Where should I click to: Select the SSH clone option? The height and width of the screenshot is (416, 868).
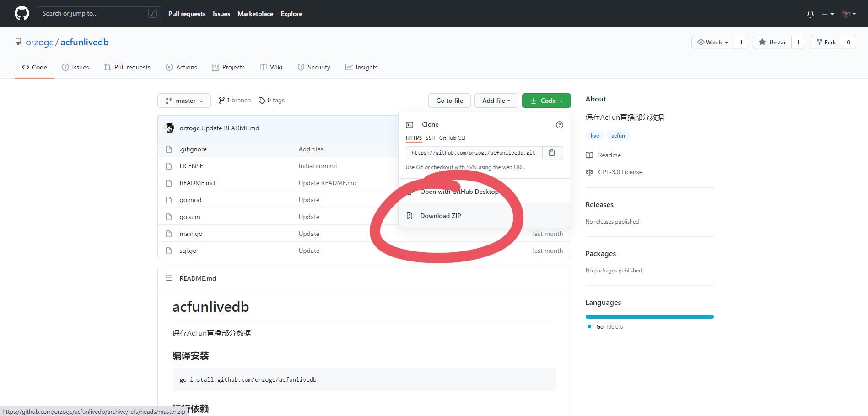[x=430, y=138]
